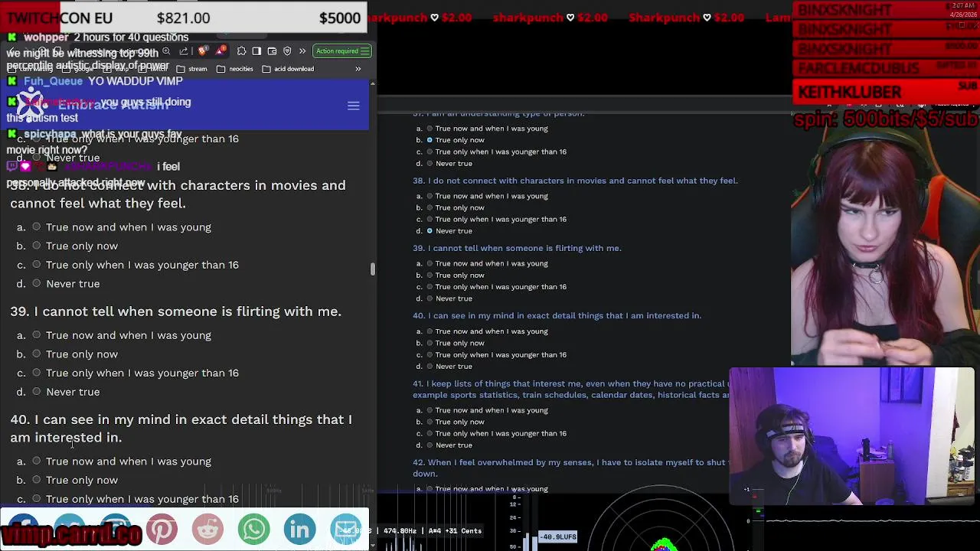Right window Q38: select 'True only now'
This screenshot has width=980, height=551.
click(x=430, y=207)
